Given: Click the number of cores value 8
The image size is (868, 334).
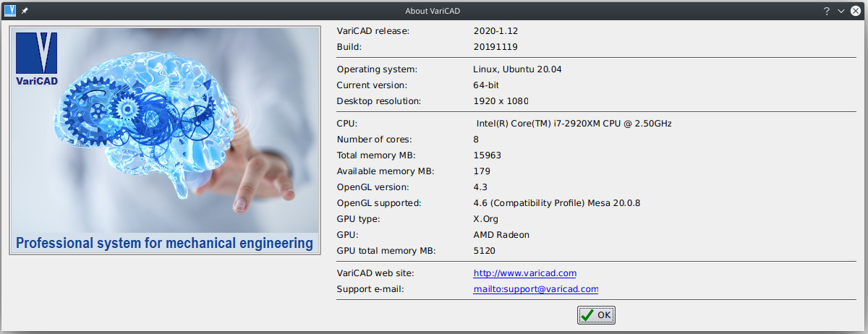Looking at the screenshot, I should pyautogui.click(x=476, y=140).
